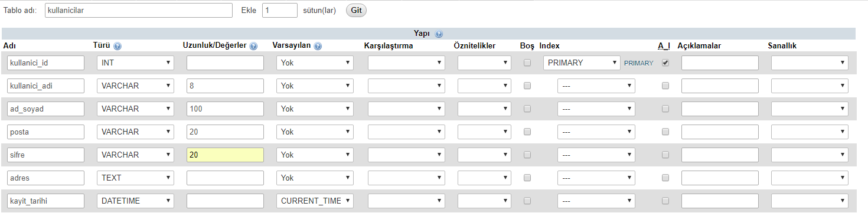Open help icon next to Varsayılan header
The image size is (868, 216).
coord(318,46)
